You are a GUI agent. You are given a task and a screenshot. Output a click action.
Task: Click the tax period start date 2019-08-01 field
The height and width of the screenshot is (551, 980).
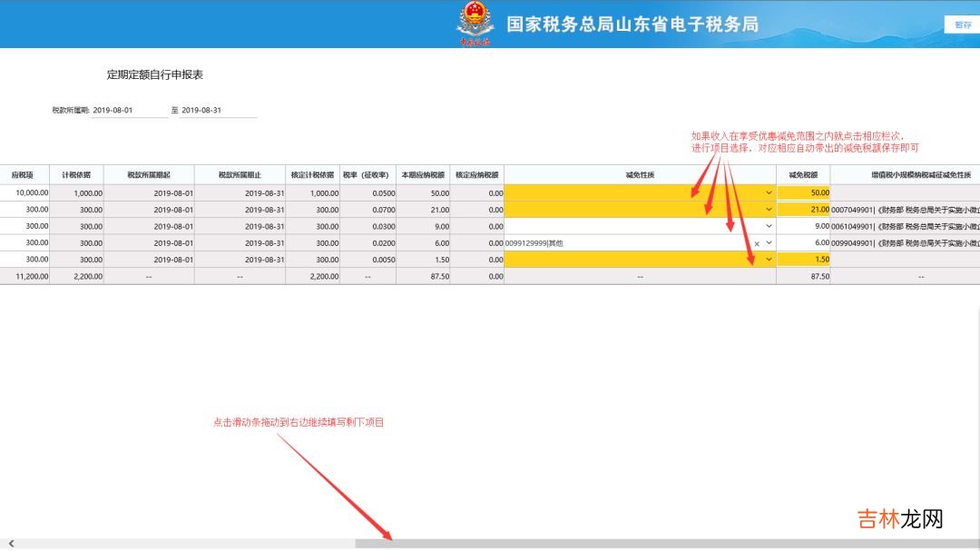click(x=129, y=111)
